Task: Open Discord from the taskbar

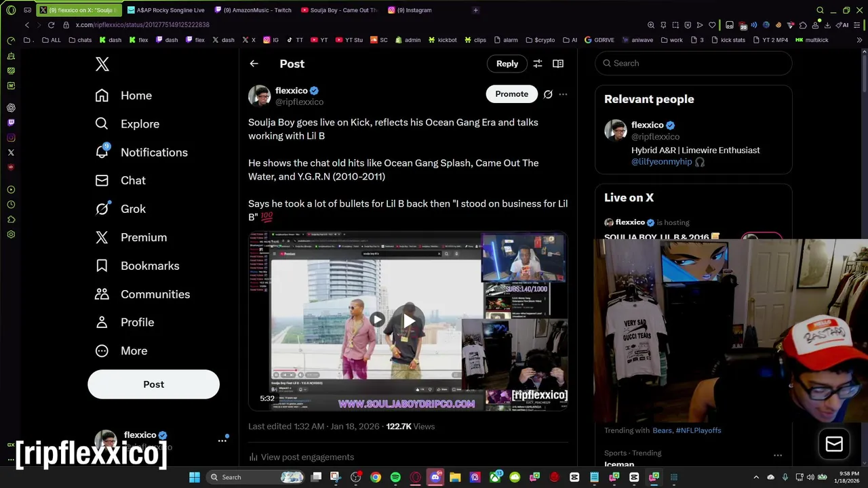Action: point(435,477)
